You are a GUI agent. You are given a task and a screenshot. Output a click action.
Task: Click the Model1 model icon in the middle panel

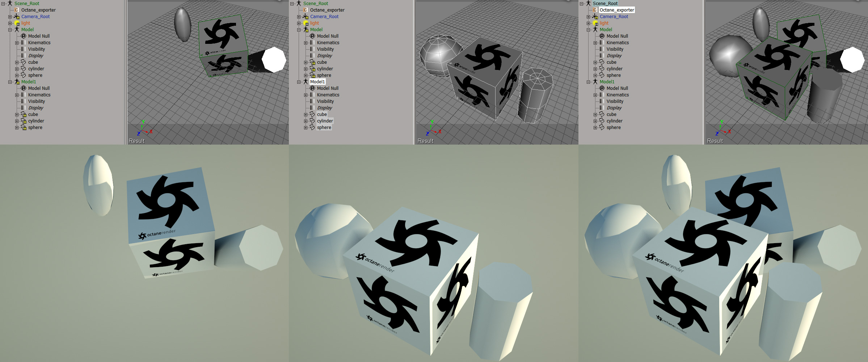point(306,82)
